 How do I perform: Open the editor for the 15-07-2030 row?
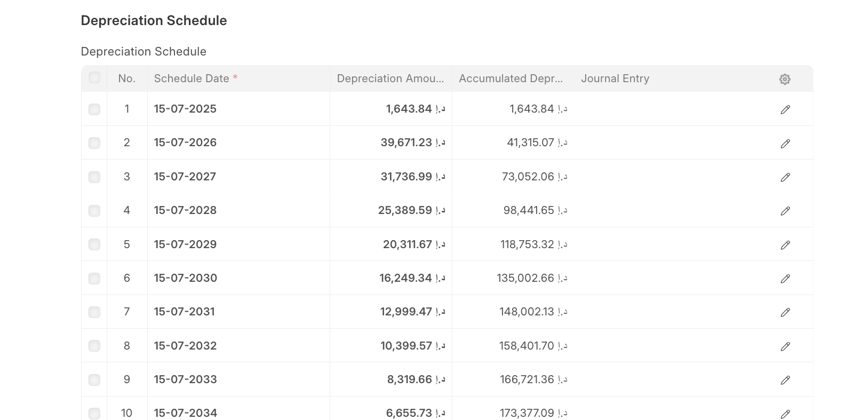click(x=785, y=279)
